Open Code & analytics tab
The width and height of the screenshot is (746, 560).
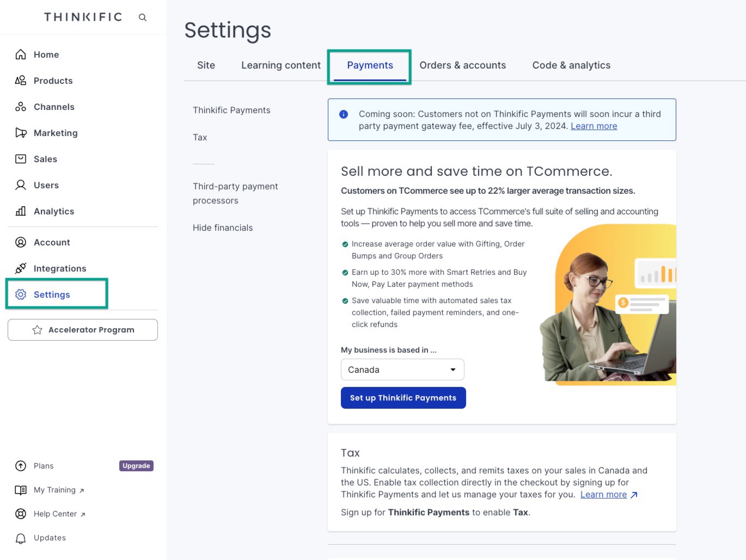pos(571,65)
